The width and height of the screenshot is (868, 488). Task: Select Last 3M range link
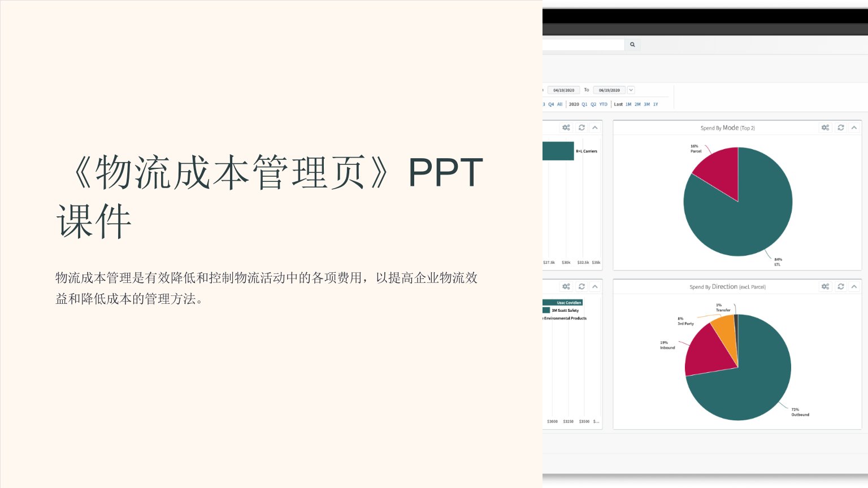tap(646, 104)
